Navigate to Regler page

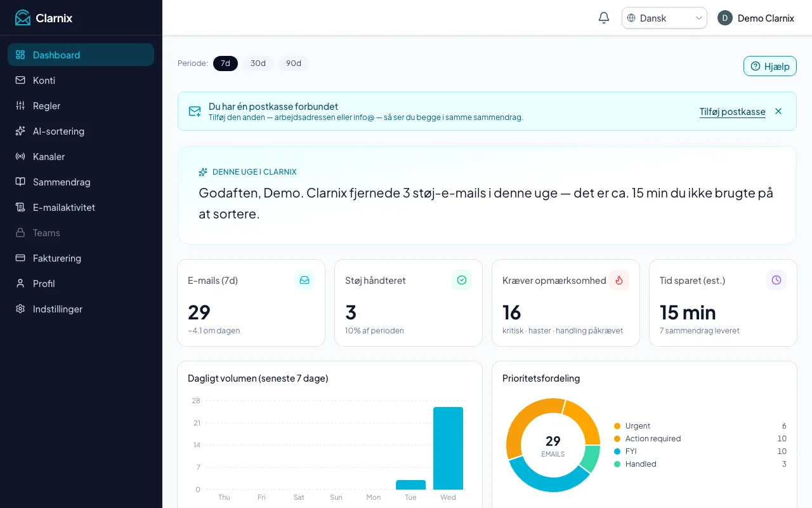point(81,105)
